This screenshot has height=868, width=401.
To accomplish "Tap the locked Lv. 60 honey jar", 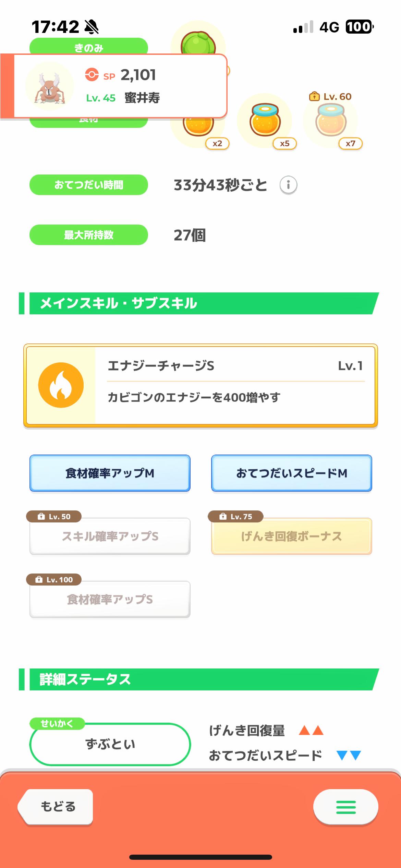I will (330, 121).
